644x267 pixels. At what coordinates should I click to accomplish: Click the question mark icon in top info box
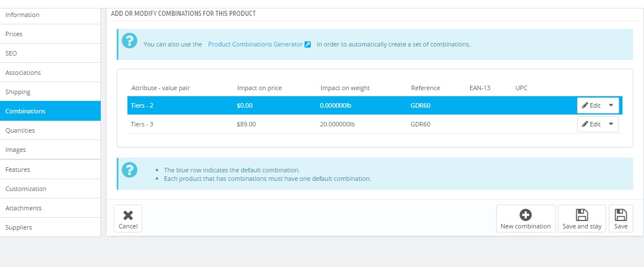[x=130, y=41]
